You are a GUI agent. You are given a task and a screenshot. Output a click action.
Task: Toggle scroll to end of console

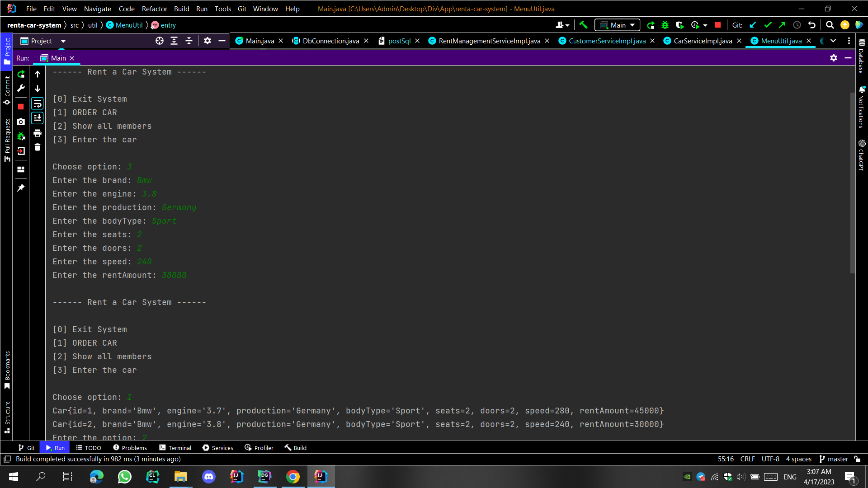click(x=38, y=118)
